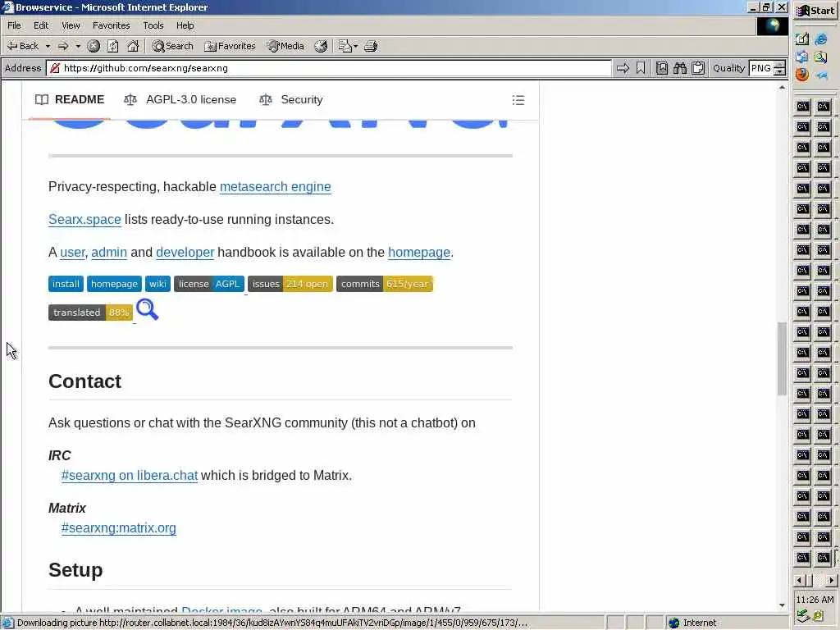Launch Internet Explorer from quick launch
Screen dimensions: 840x630
tap(821, 39)
